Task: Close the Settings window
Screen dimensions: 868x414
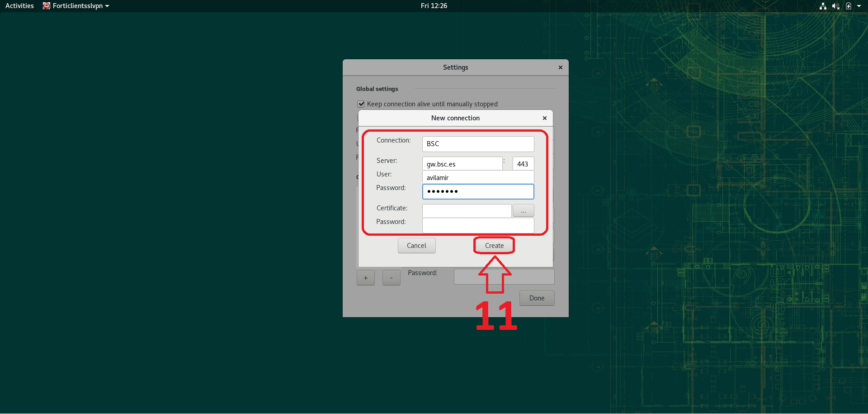Action: pyautogui.click(x=560, y=67)
